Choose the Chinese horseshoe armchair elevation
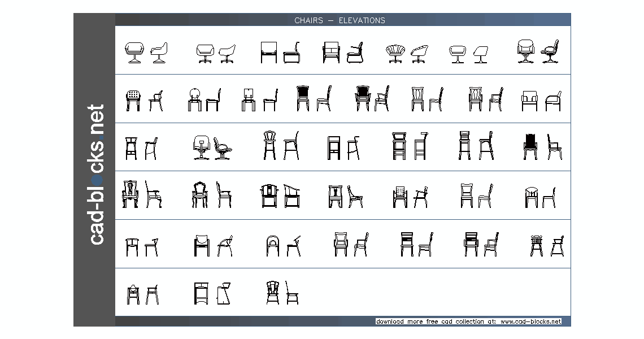This screenshot has height=339, width=644. pyautogui.click(x=269, y=195)
